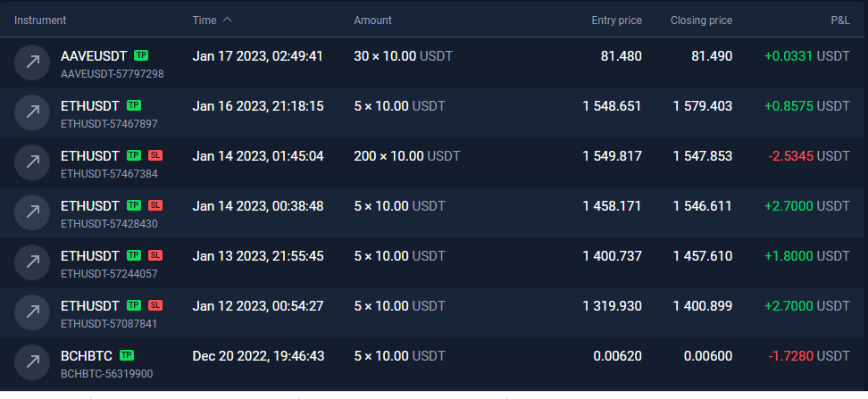
Task: Sort by the Amount column header
Action: pos(372,21)
